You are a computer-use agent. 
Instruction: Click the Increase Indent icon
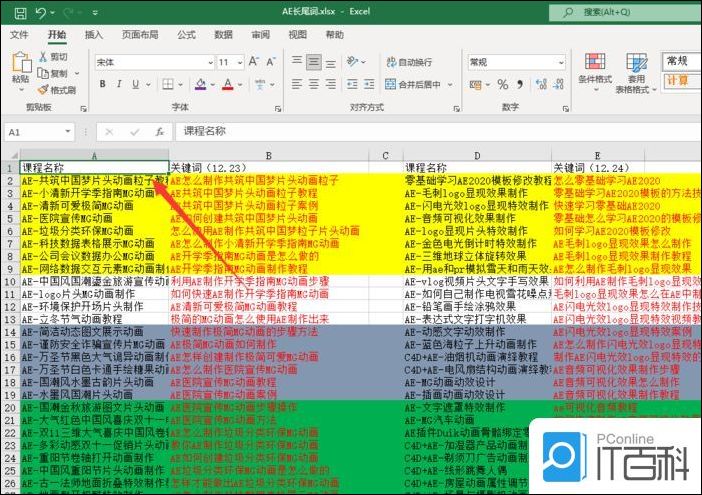(369, 84)
